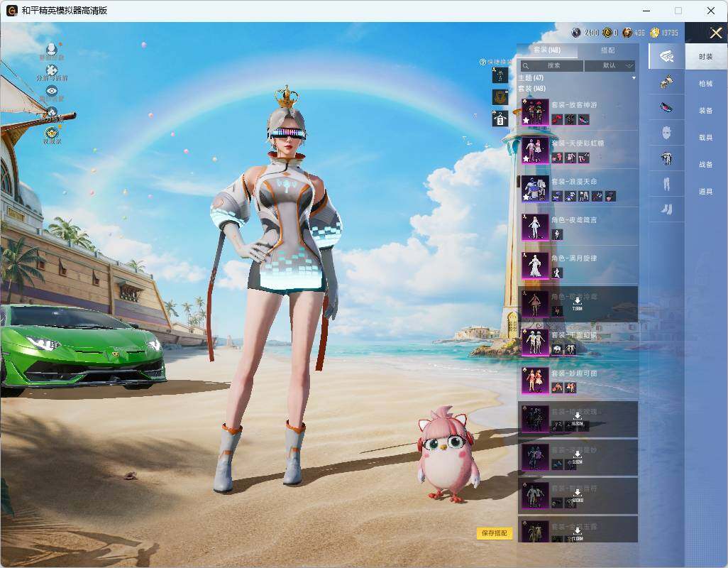Download the 7.98M character item

pyautogui.click(x=577, y=302)
